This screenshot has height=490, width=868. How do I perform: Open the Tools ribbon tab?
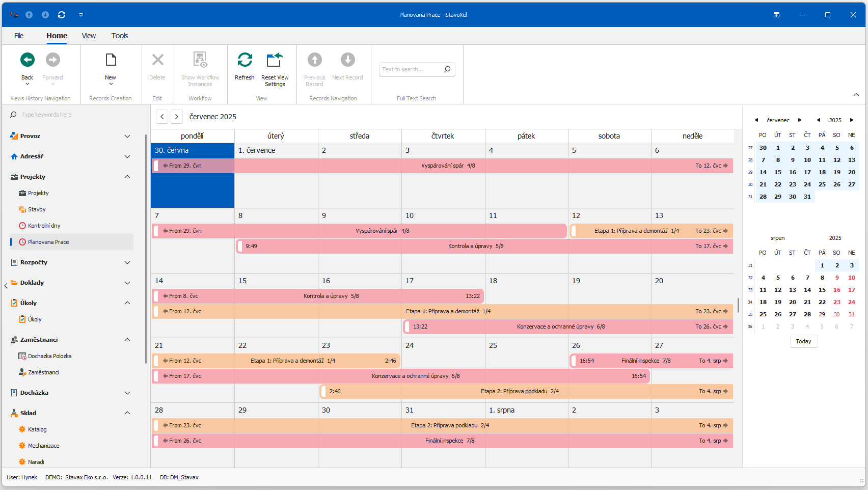(120, 36)
